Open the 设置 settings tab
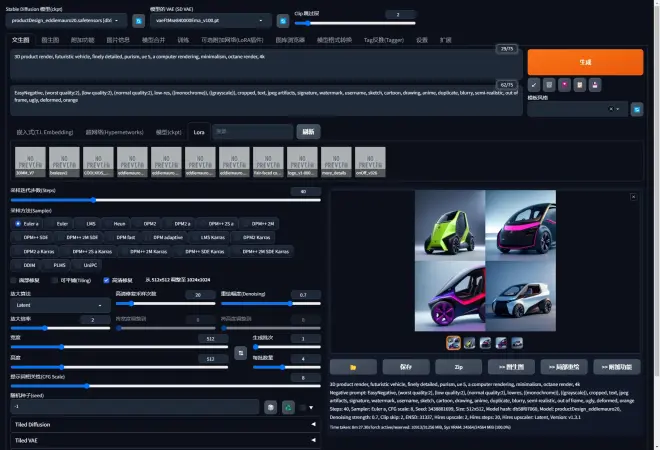The height and width of the screenshot is (450, 660). click(422, 40)
